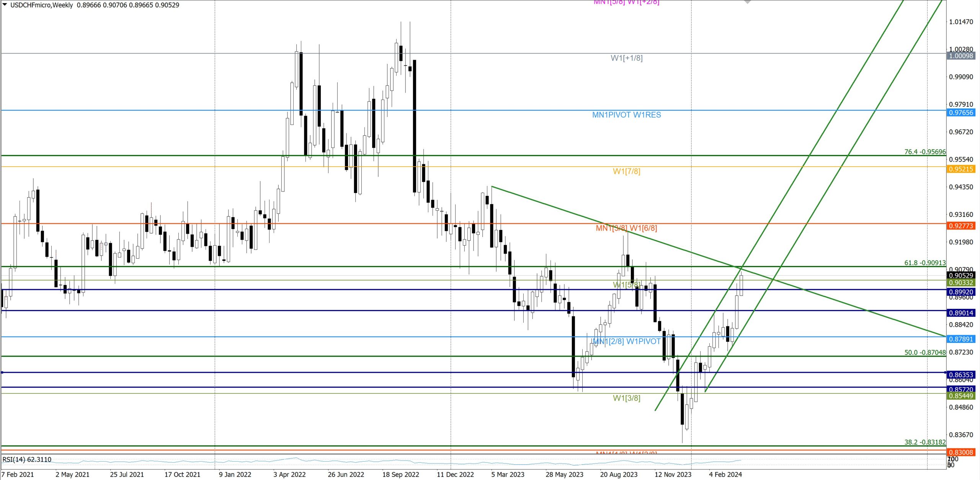This screenshot has height=480, width=980.
Task: Select the W1[+1/8] gray line label
Action: (x=626, y=58)
